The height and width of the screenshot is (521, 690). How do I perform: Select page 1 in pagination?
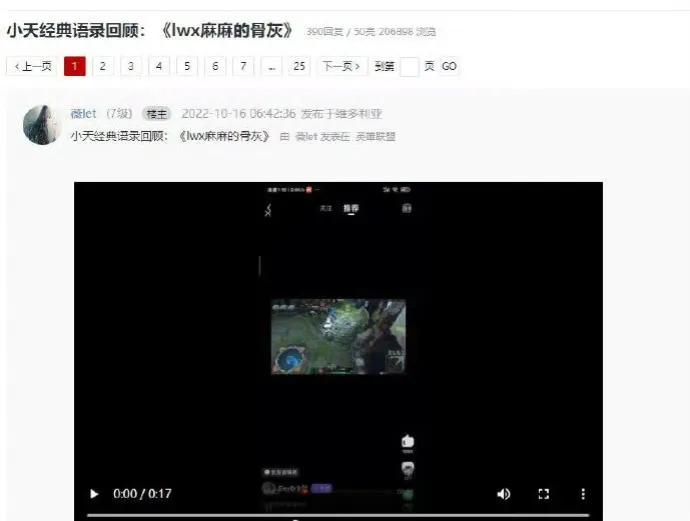74,66
